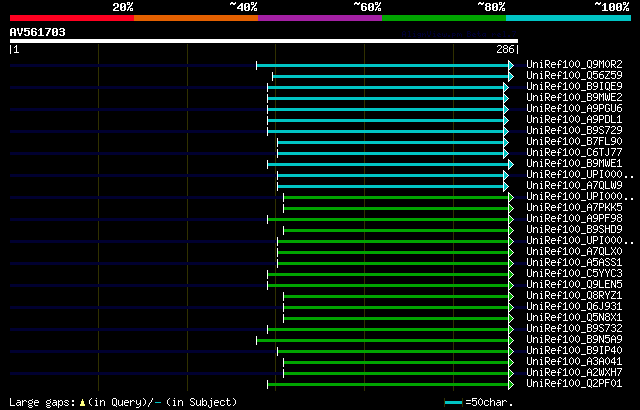Choose the UniRef100_A9PF98 label
Screen dimensions: 640x410
point(574,219)
